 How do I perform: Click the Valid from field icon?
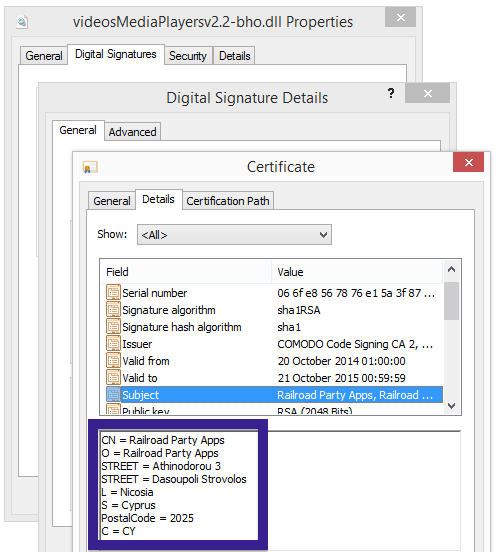[x=113, y=360]
